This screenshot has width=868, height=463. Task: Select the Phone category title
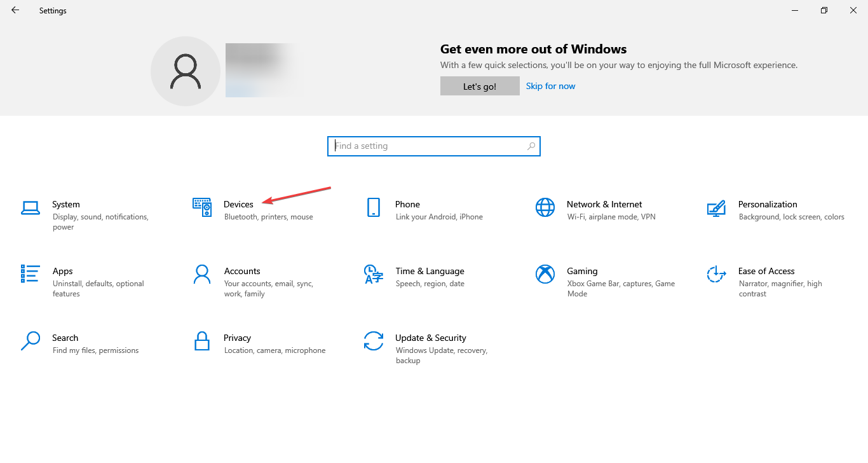tap(407, 204)
